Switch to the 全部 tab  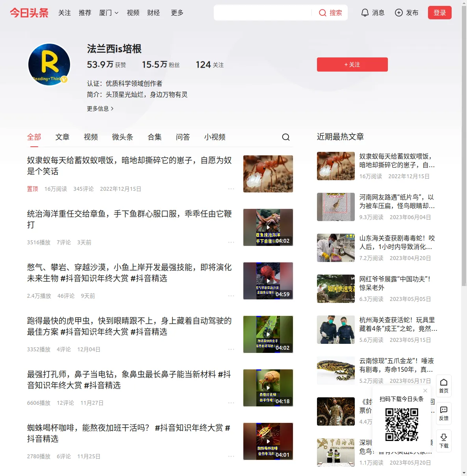point(34,137)
